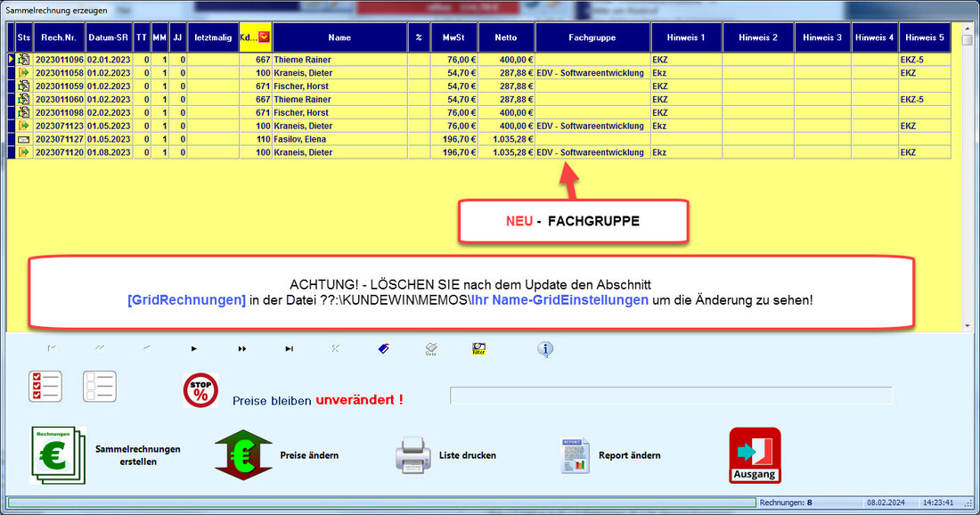Open Report ändern via the report icon
The image size is (980, 515).
coord(575,455)
